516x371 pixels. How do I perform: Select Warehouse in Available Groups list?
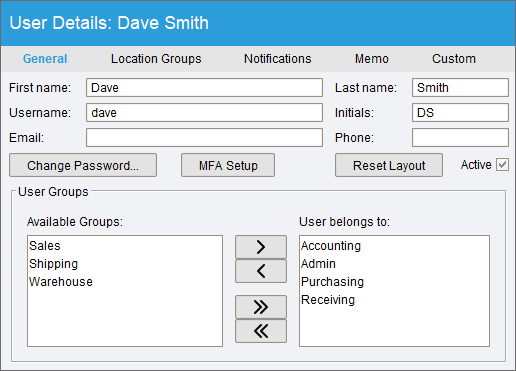61,282
